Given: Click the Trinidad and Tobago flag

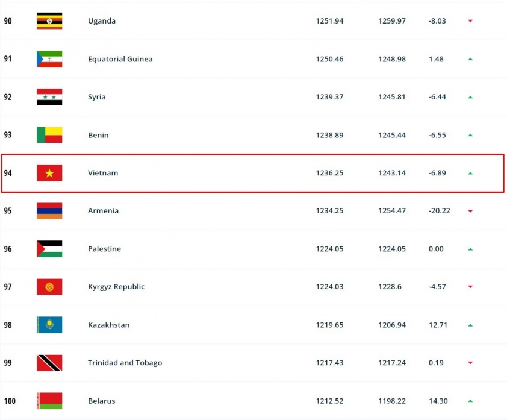Looking at the screenshot, I should click(x=49, y=363).
